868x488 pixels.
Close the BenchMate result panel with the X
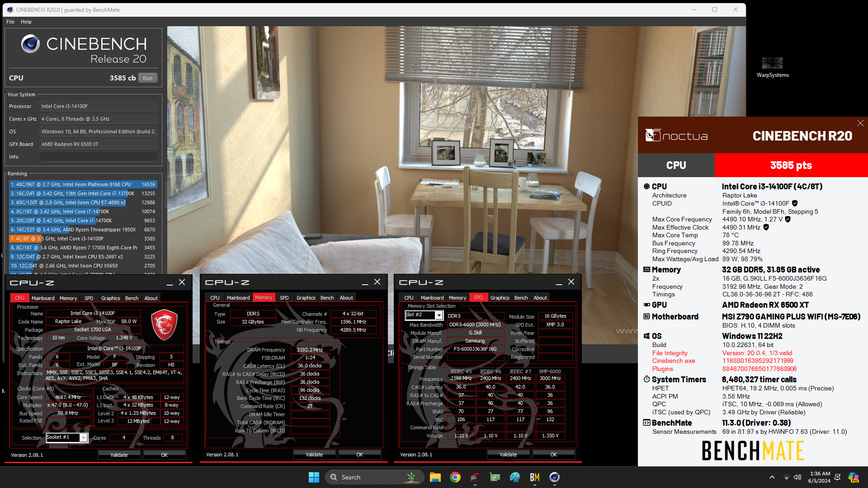[x=860, y=123]
